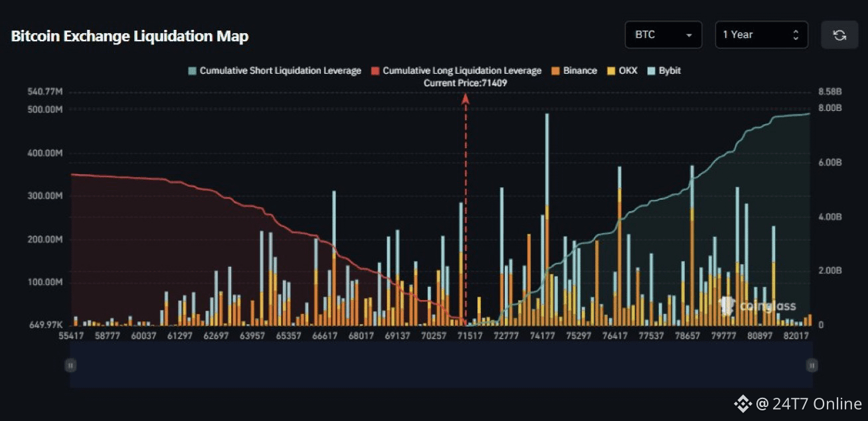Toggle the Binance legend series
868x421 pixels.
(x=574, y=70)
